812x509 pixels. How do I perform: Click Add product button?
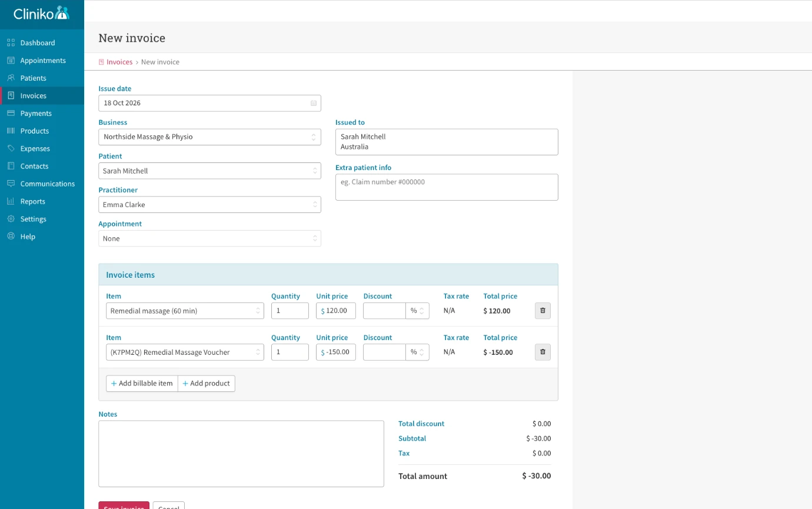(207, 383)
